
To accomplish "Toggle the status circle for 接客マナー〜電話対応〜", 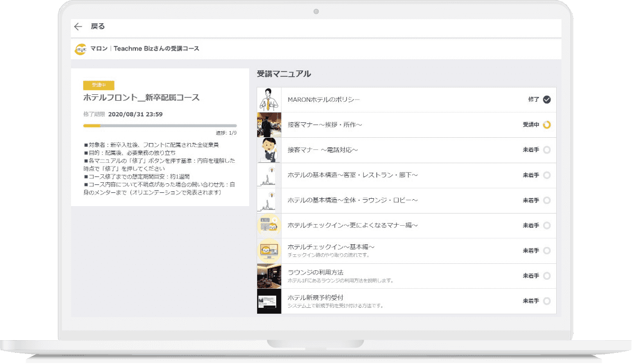I will point(547,150).
